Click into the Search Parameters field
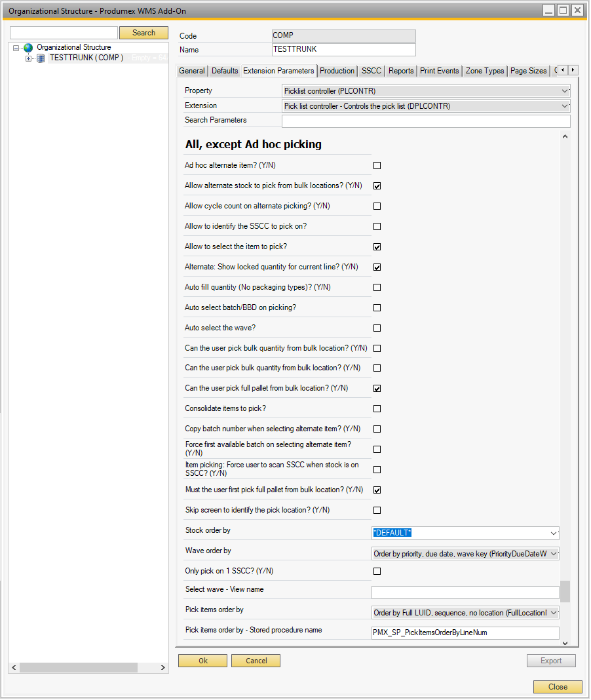The height and width of the screenshot is (700, 591). (425, 121)
